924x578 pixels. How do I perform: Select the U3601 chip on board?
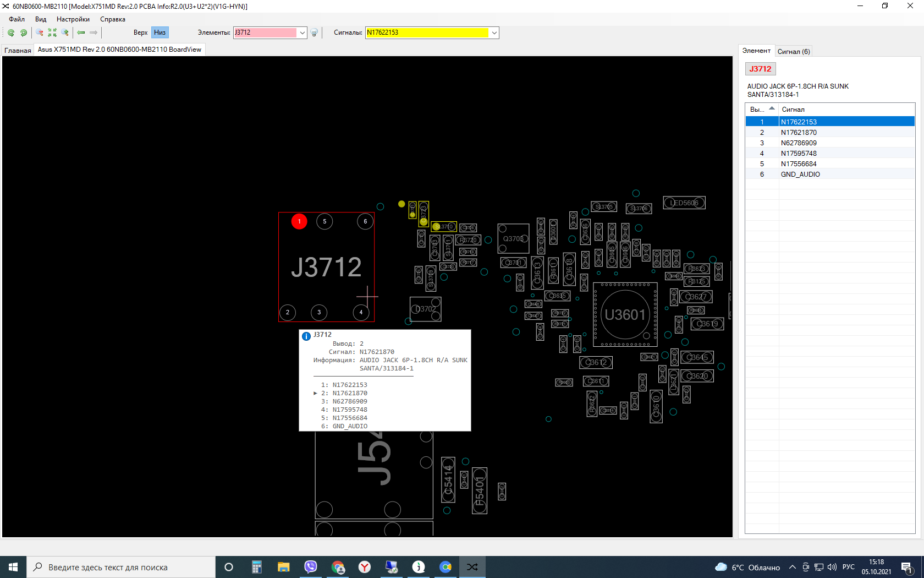pyautogui.click(x=625, y=315)
